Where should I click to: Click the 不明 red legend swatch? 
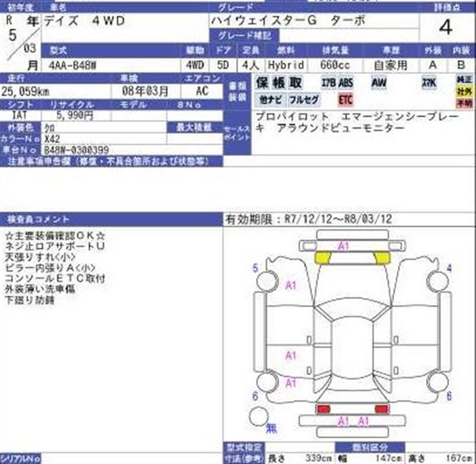pos(465,104)
